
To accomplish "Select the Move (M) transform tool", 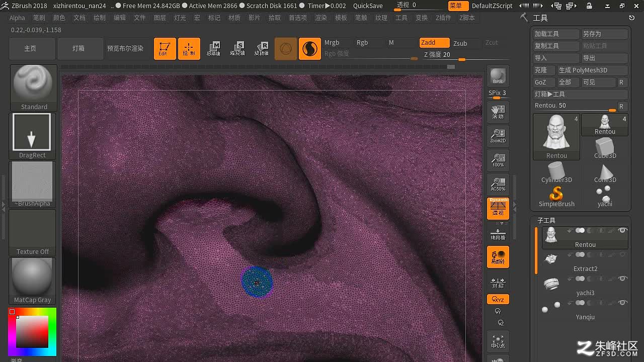I will (x=213, y=49).
